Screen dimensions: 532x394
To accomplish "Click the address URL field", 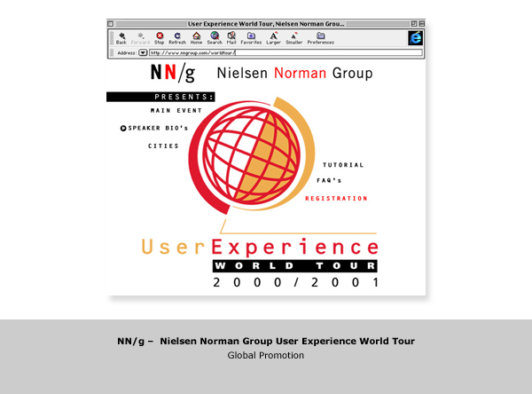I will click(286, 52).
